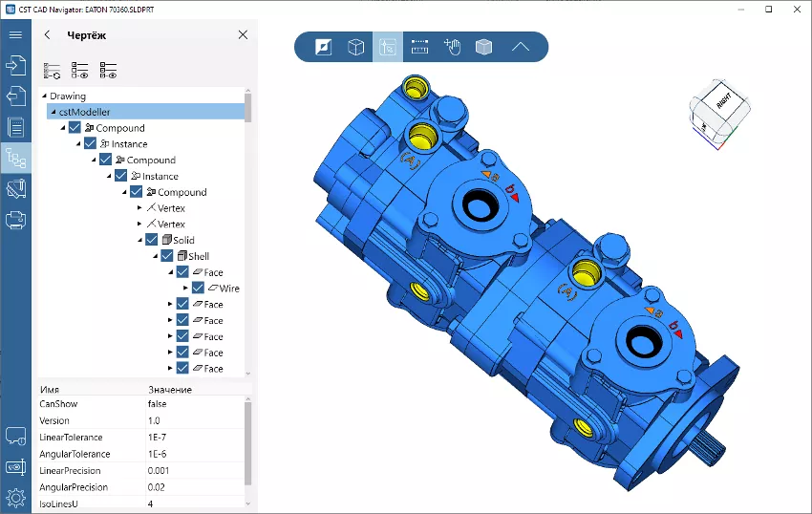This screenshot has width=812, height=514.
Task: Select the pan hand tool
Action: tap(452, 47)
